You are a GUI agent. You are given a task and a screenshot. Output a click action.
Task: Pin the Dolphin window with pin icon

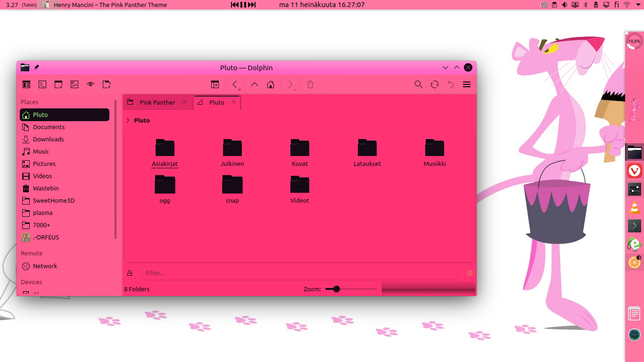pyautogui.click(x=36, y=67)
